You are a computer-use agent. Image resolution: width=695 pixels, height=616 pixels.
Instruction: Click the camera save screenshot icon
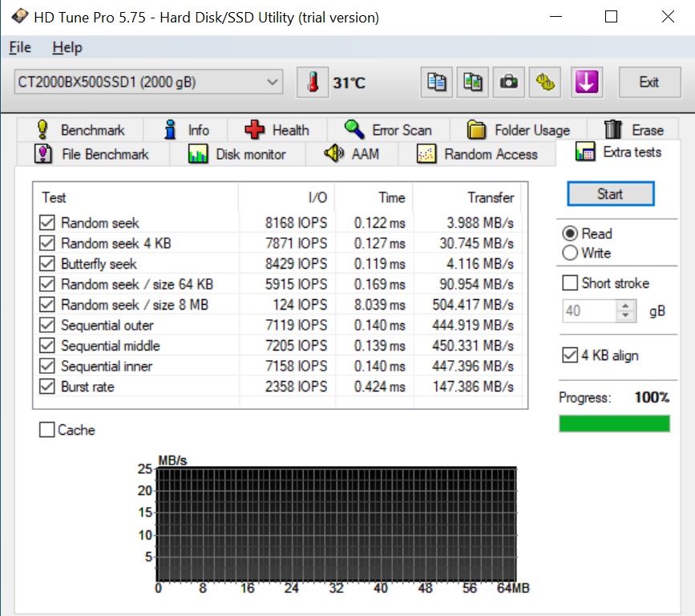tap(508, 82)
